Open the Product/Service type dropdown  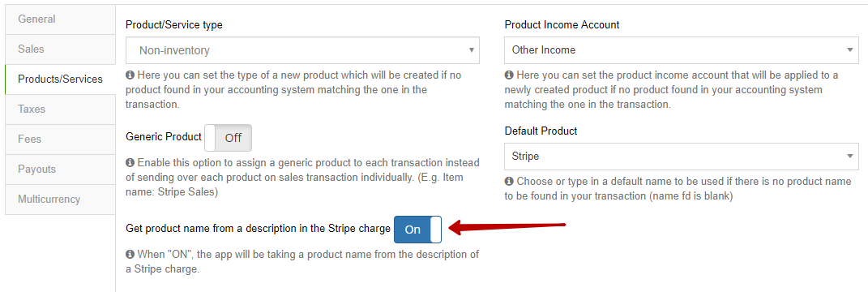point(302,50)
